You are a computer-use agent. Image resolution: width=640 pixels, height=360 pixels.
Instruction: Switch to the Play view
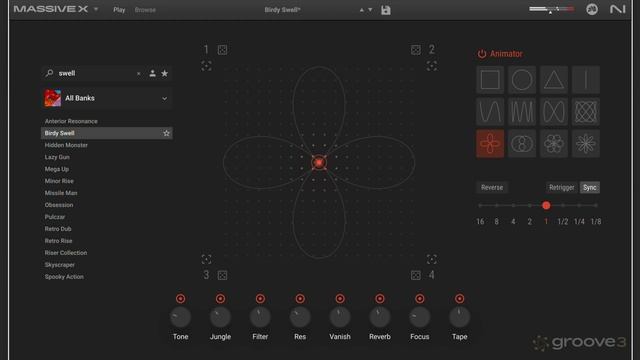(x=119, y=10)
